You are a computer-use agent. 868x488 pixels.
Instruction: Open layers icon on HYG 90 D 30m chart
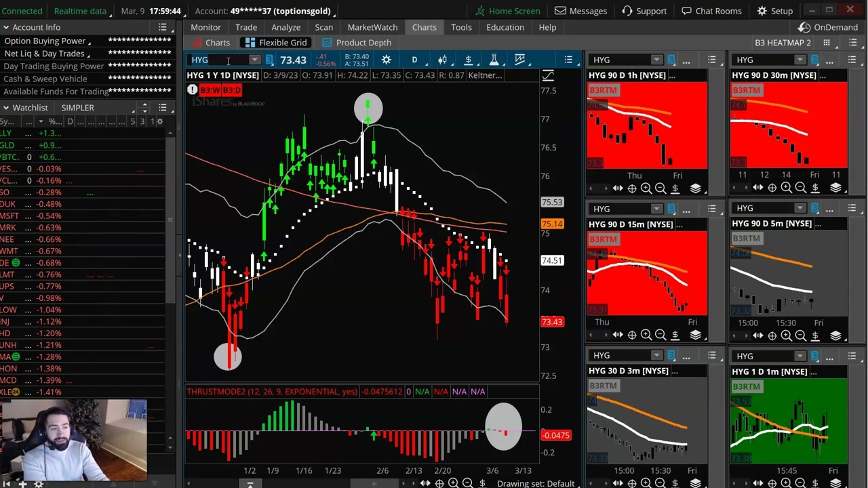click(x=835, y=188)
